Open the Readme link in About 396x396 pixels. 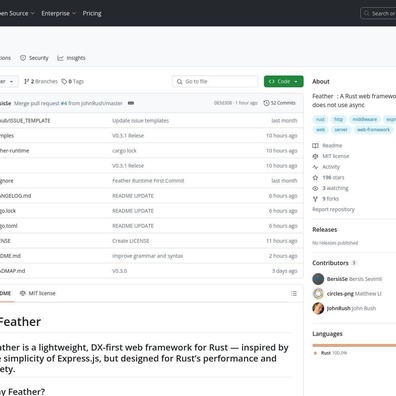click(x=332, y=145)
